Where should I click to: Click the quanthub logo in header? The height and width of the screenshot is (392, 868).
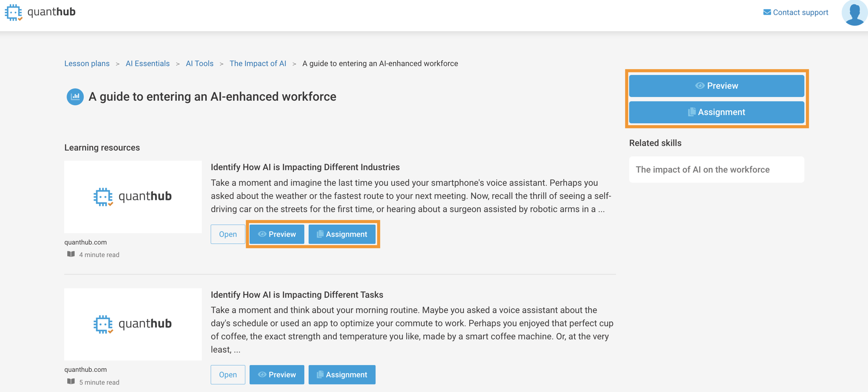40,12
